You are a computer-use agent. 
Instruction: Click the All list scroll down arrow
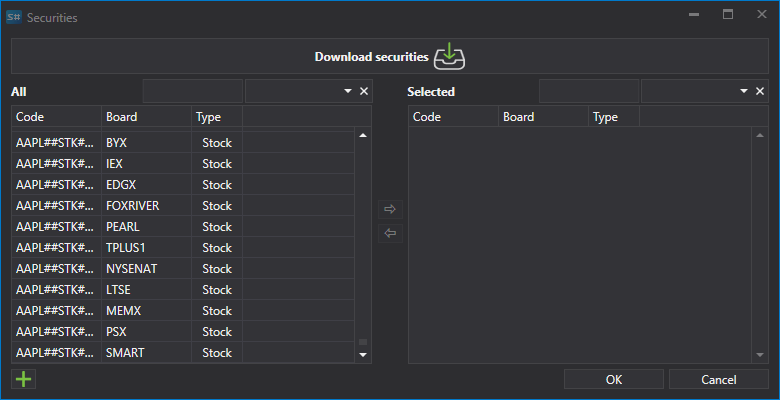[x=363, y=355]
